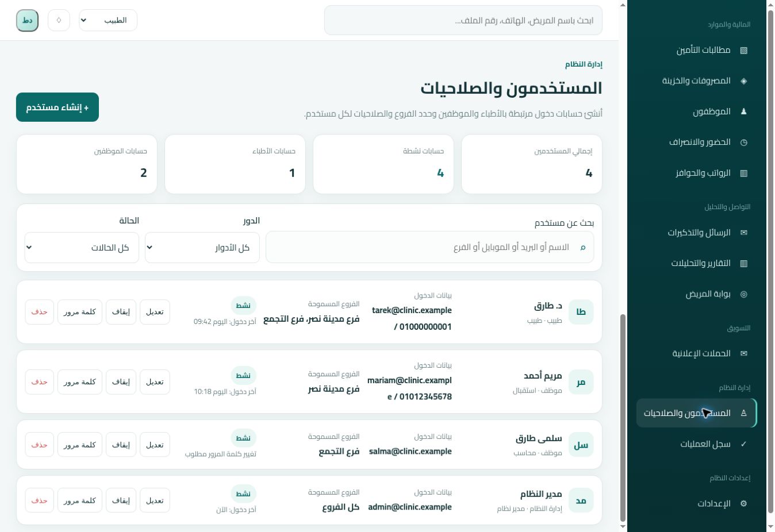
Task: Click the طا avatar for د. طارق
Action: [581, 312]
